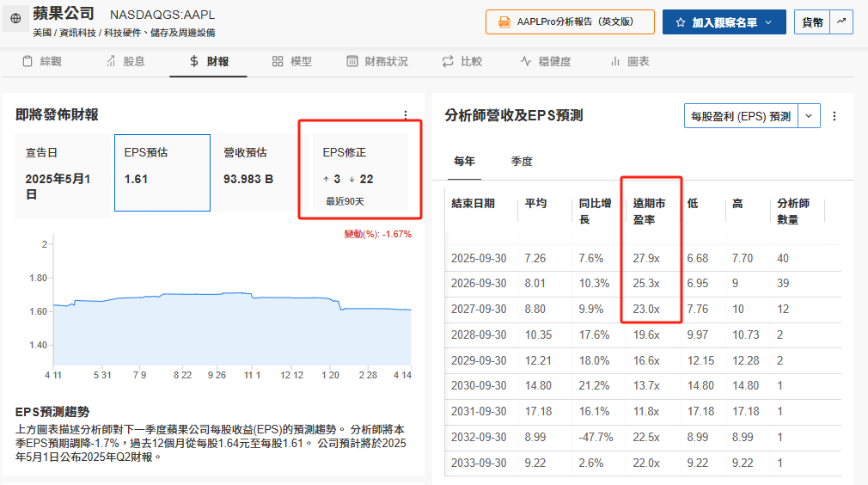868x485 pixels.
Task: Click the 2033-09-30 row date
Action: click(x=479, y=463)
